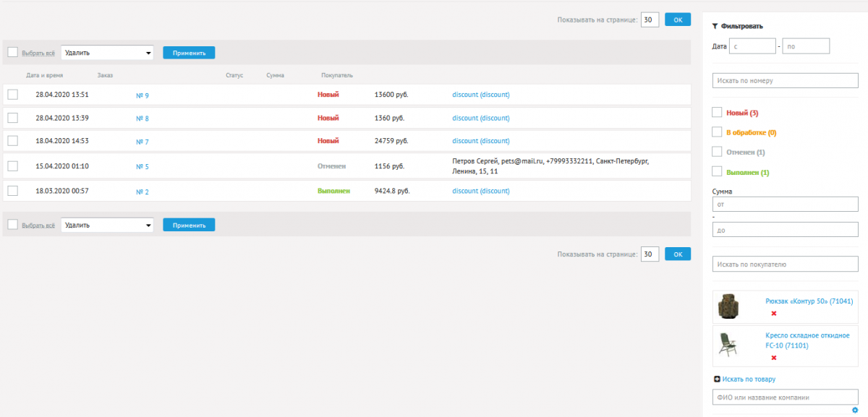Open the bottom Удалить action dropdown
This screenshot has height=417, width=868.
pos(107,225)
